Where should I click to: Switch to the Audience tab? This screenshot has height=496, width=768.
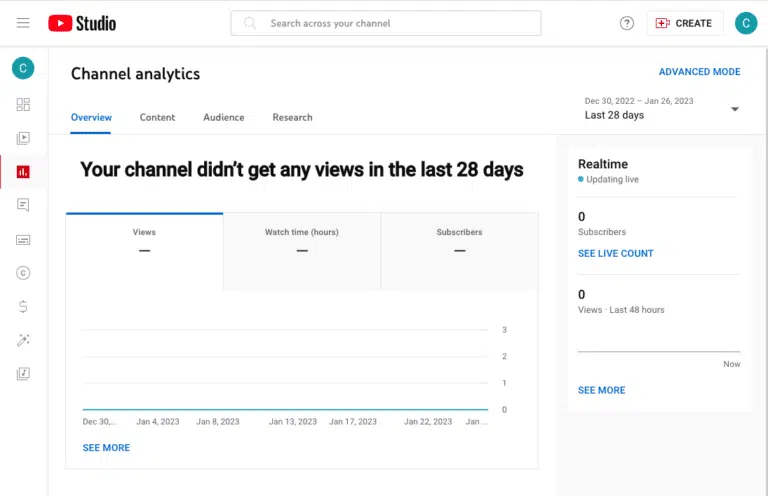(224, 118)
